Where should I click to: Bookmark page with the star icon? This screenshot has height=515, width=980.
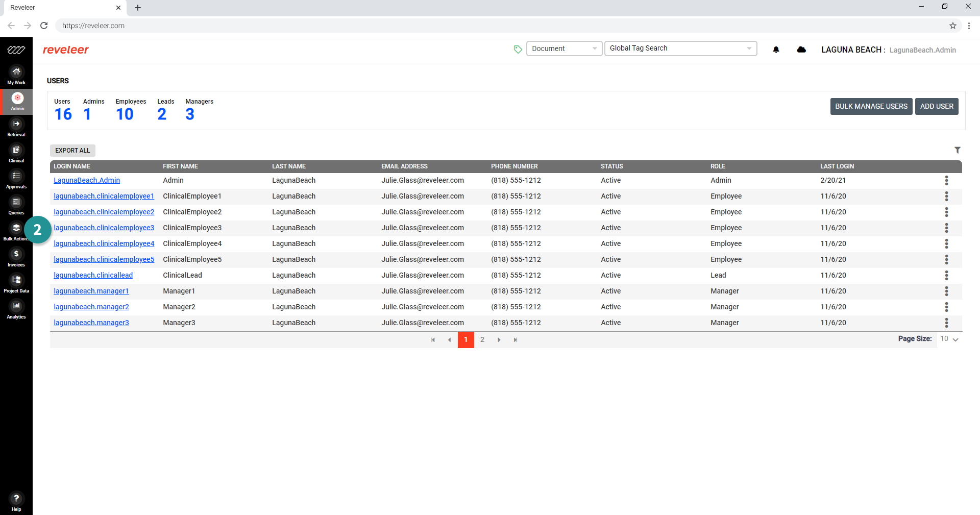[952, 26]
